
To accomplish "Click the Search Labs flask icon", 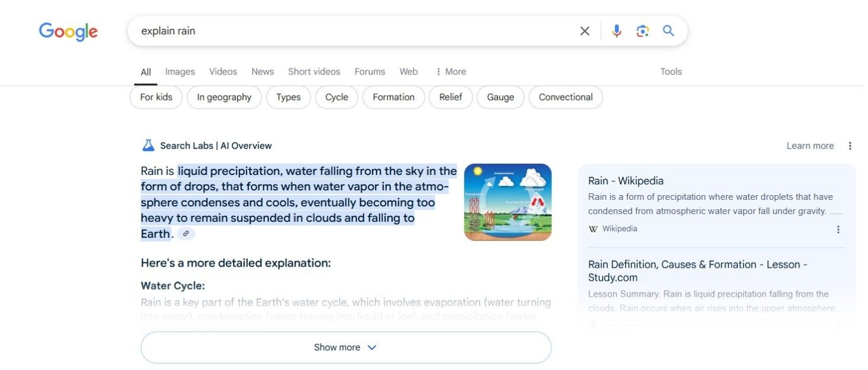I will 148,146.
